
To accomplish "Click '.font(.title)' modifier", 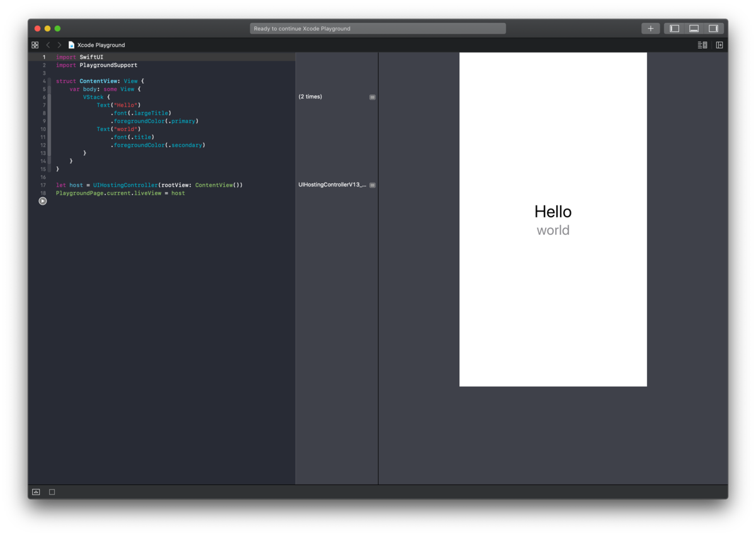I will (132, 137).
